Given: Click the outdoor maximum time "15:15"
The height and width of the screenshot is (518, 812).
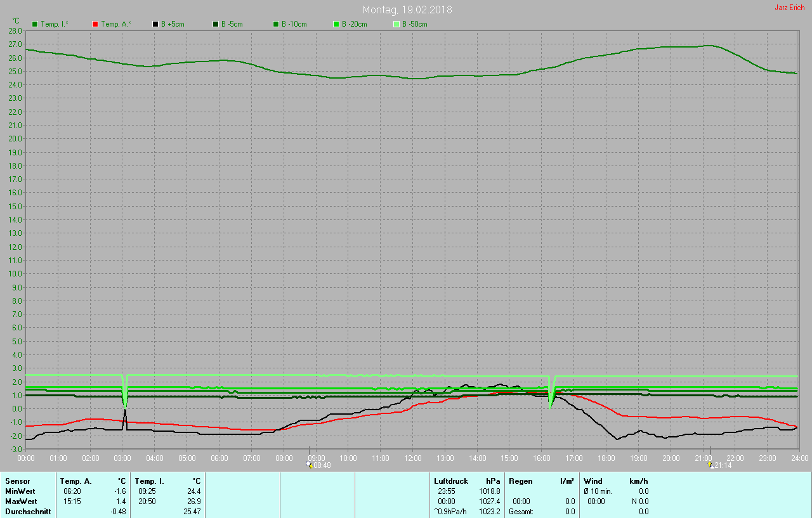Looking at the screenshot, I should (x=72, y=502).
